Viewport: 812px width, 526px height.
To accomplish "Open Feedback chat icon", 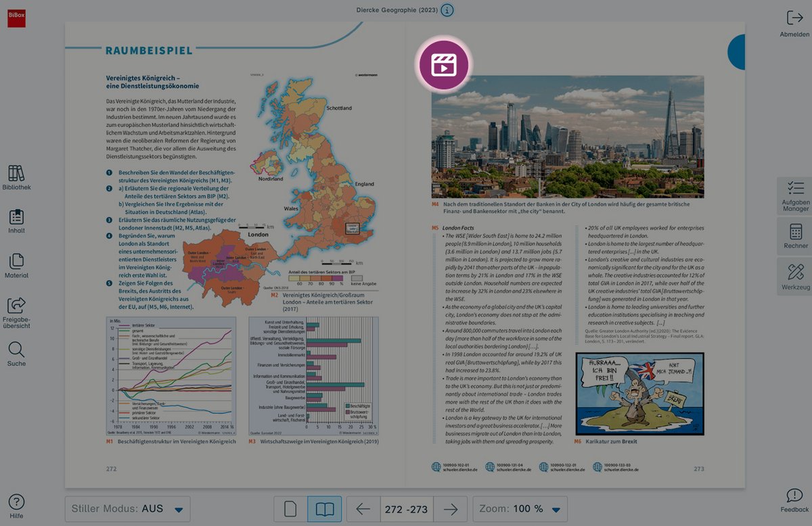I will (x=794, y=500).
